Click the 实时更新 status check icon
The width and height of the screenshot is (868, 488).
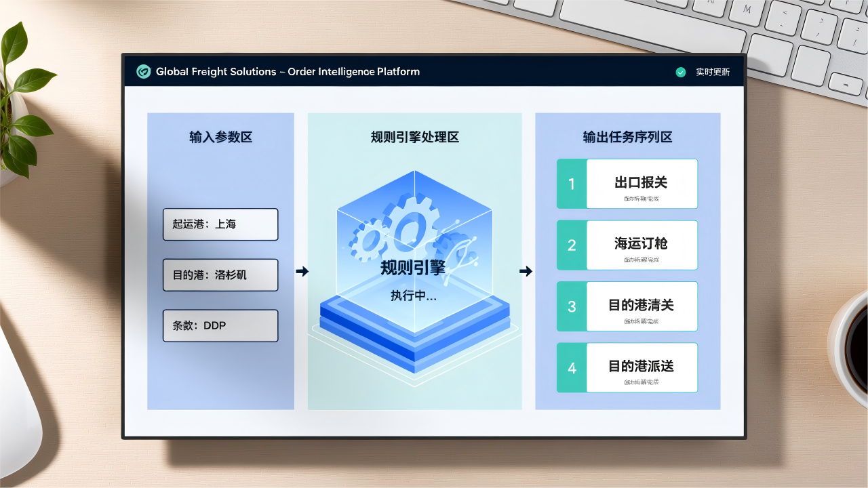681,71
